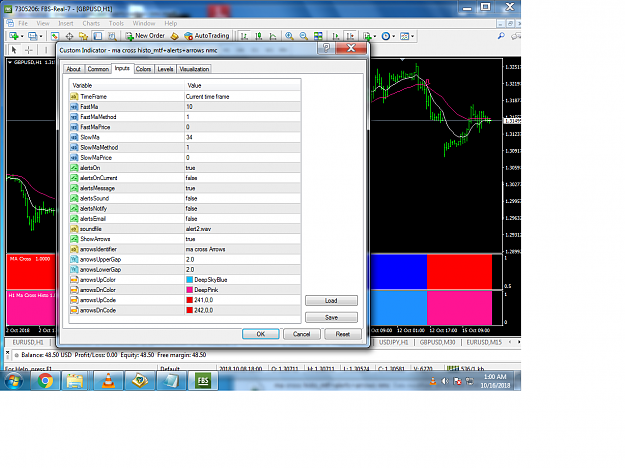Click the Load button
The image size is (625, 468).
[331, 301]
